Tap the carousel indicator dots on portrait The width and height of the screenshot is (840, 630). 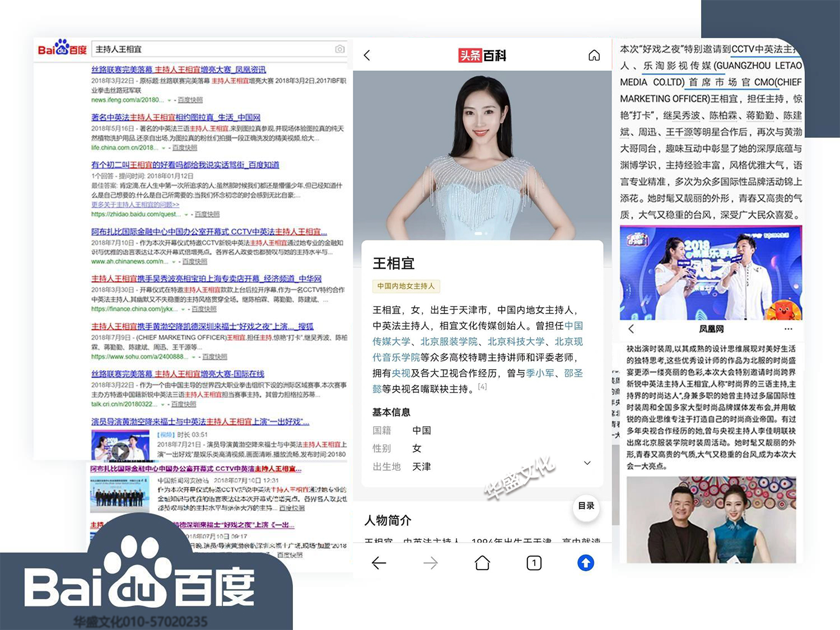pyautogui.click(x=482, y=233)
